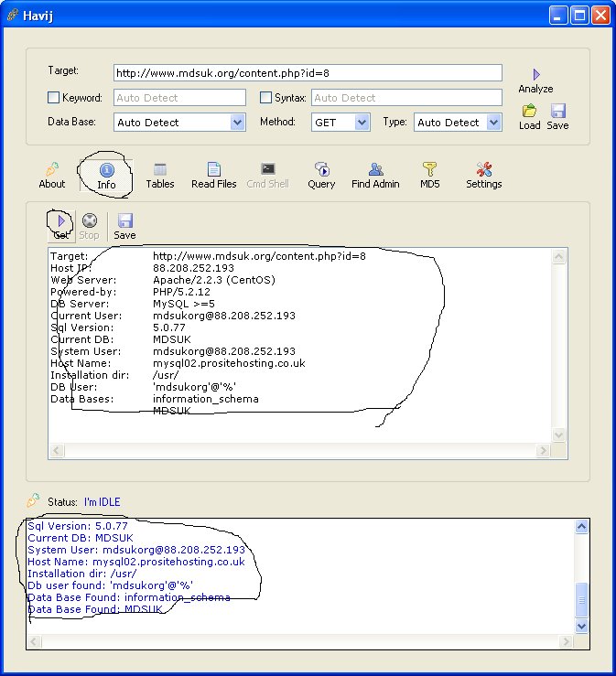
Task: Expand the Method GET dropdown
Action: tap(362, 123)
